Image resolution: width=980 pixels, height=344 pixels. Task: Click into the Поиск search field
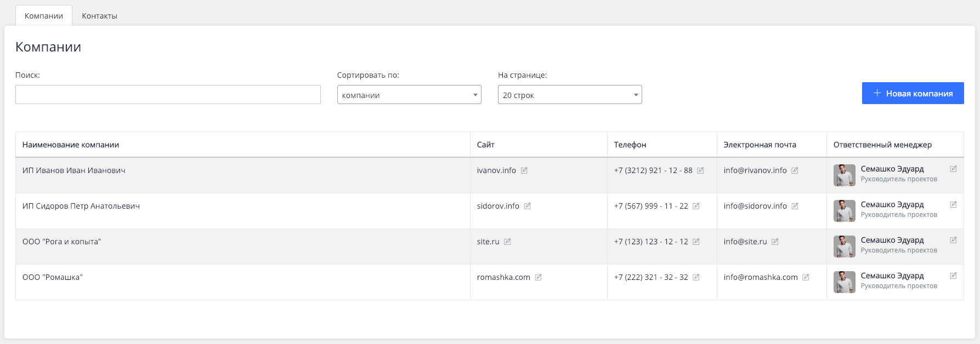pos(168,95)
